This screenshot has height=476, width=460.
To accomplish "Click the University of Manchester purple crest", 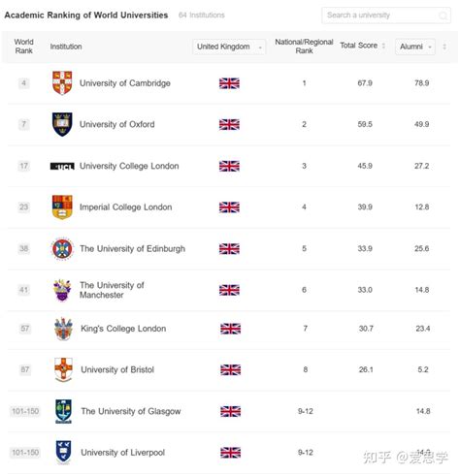I will 62,290.
